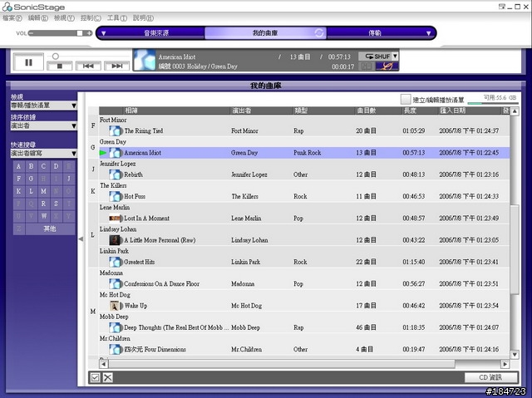Viewport: 532px width, 398px height.
Task: Toggle the SHUF shuffle mode button
Action: pyautogui.click(x=376, y=57)
